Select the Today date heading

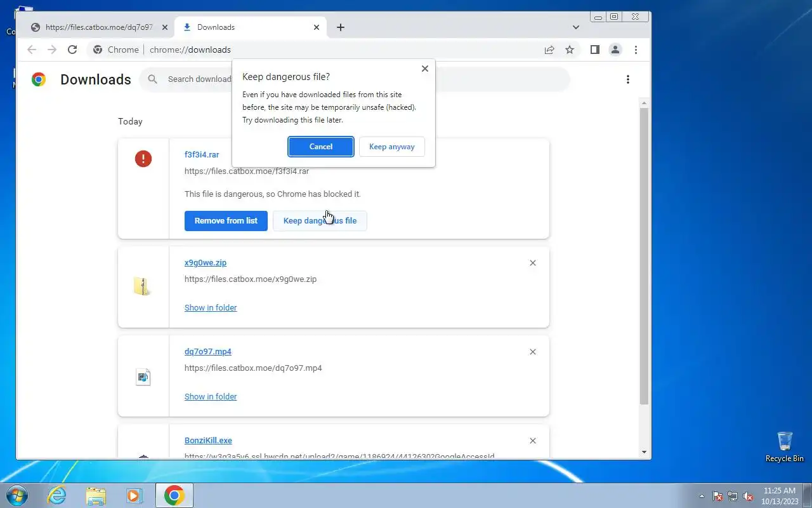(130, 121)
